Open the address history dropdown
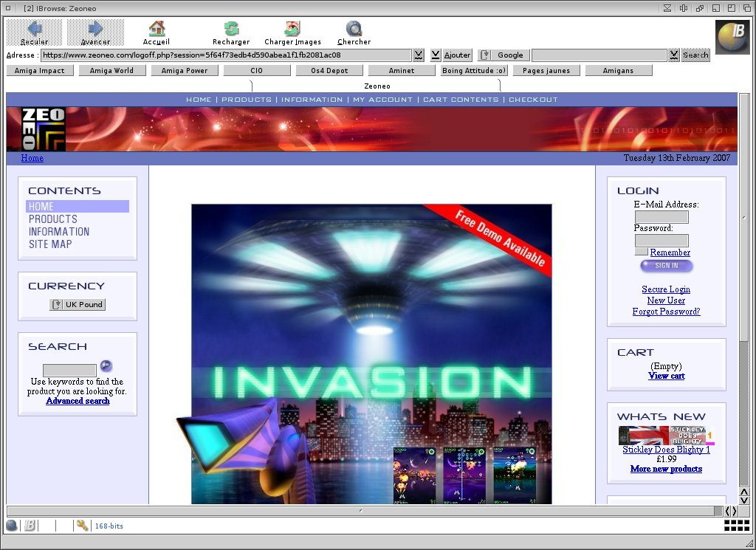The width and height of the screenshot is (756, 550). pyautogui.click(x=419, y=55)
